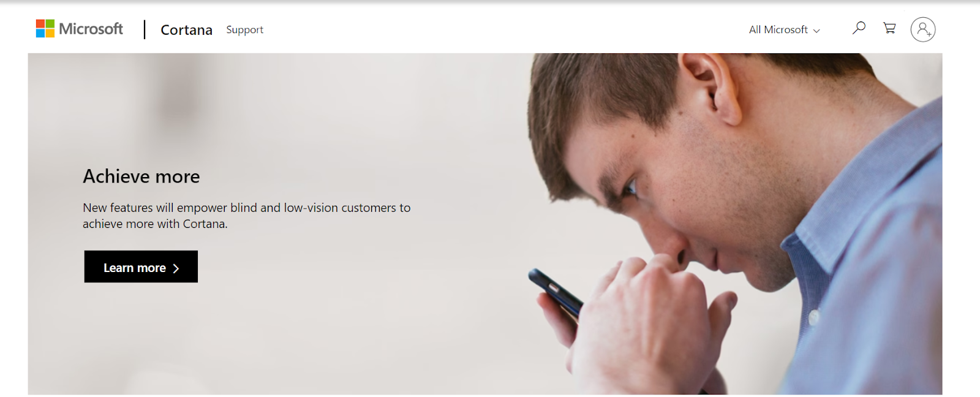980x397 pixels.
Task: Open the shopping cart icon
Action: (x=889, y=28)
